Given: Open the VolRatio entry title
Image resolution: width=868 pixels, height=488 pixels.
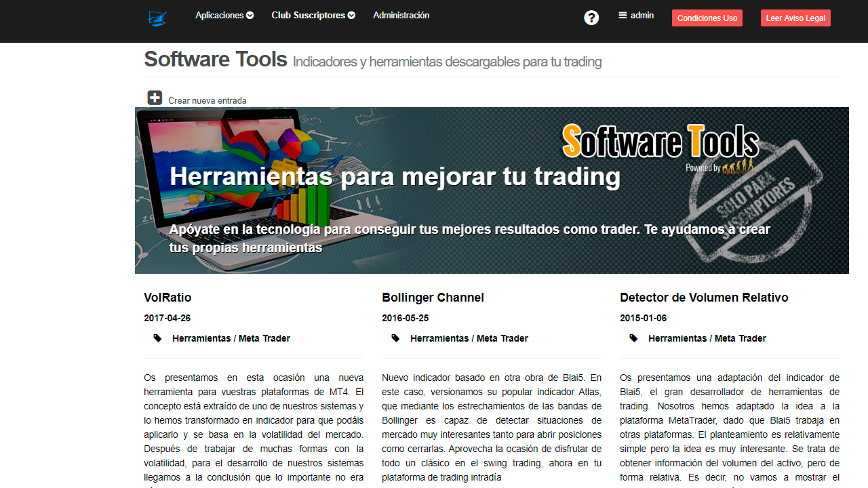Looking at the screenshot, I should pos(167,298).
